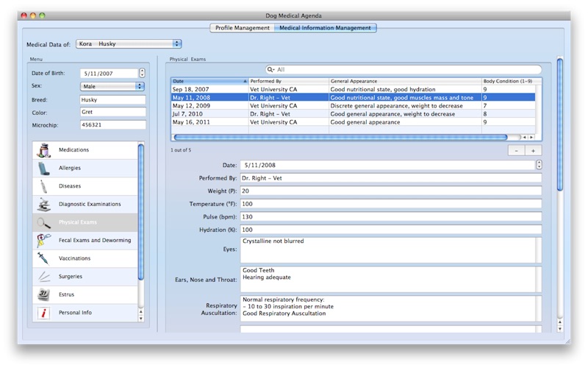Switch to the Medical Information Management tab
This screenshot has height=368, width=588.
point(325,28)
